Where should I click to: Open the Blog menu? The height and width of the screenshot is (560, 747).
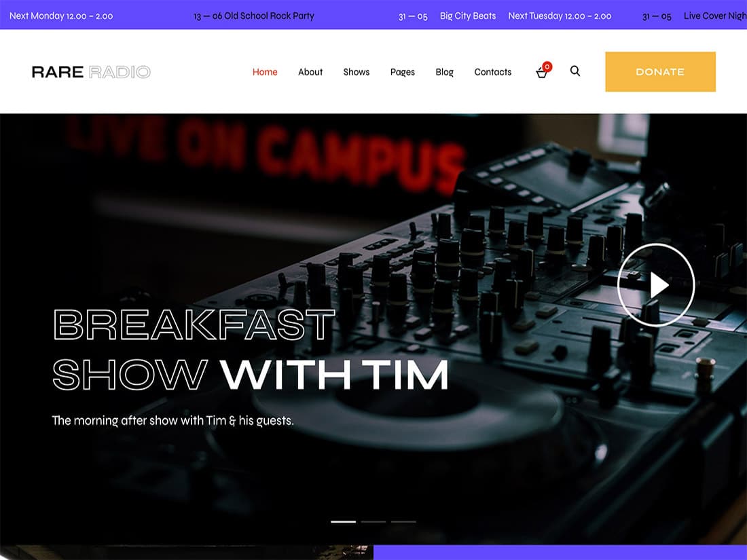(x=444, y=72)
